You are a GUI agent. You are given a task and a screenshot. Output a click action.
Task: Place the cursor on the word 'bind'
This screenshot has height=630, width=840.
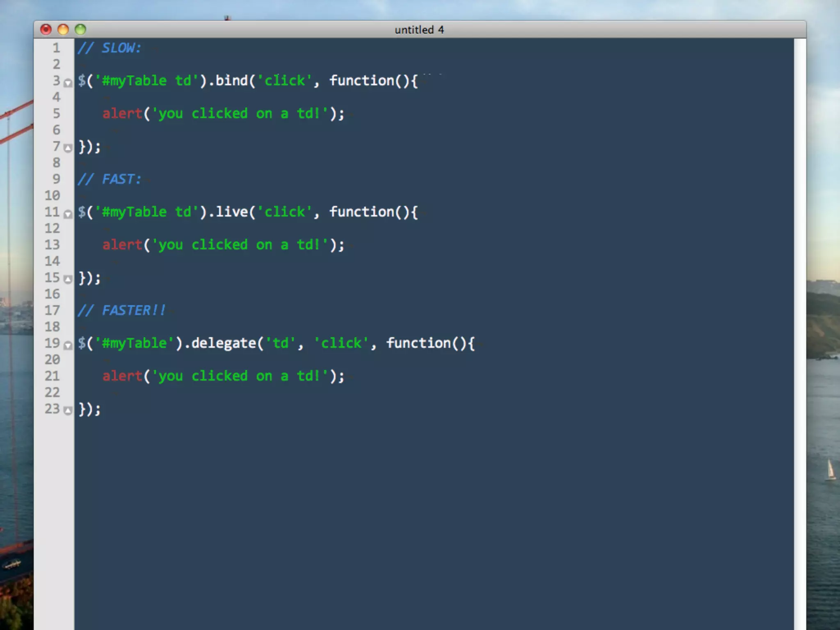click(x=232, y=81)
